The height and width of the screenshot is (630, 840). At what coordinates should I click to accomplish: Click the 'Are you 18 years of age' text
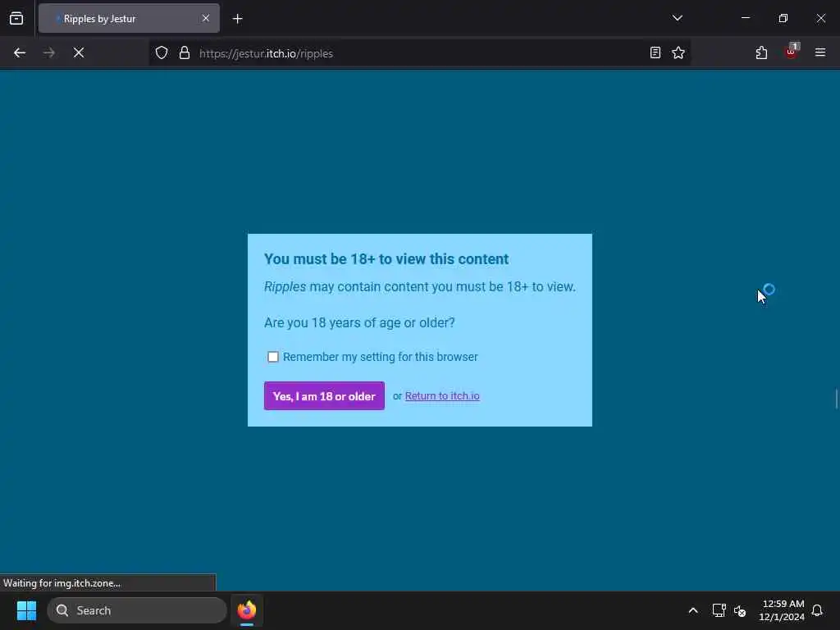[x=359, y=322]
